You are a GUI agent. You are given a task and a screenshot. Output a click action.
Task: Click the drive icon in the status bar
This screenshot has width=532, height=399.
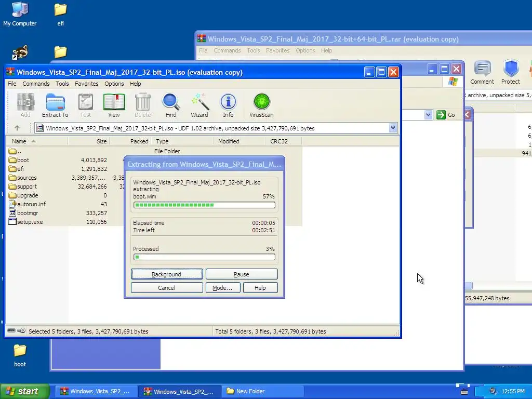tap(11, 331)
